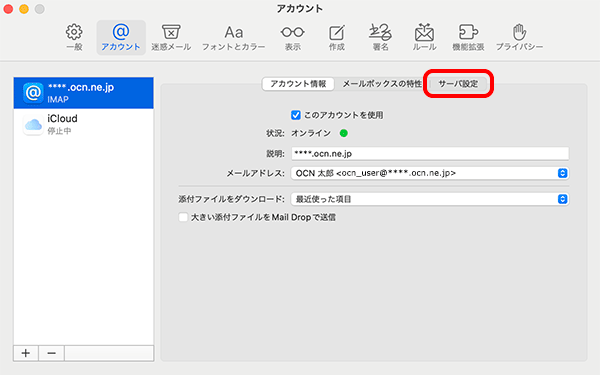Image resolution: width=600 pixels, height=375 pixels.
Task: Click the plus button to add account
Action: [26, 353]
